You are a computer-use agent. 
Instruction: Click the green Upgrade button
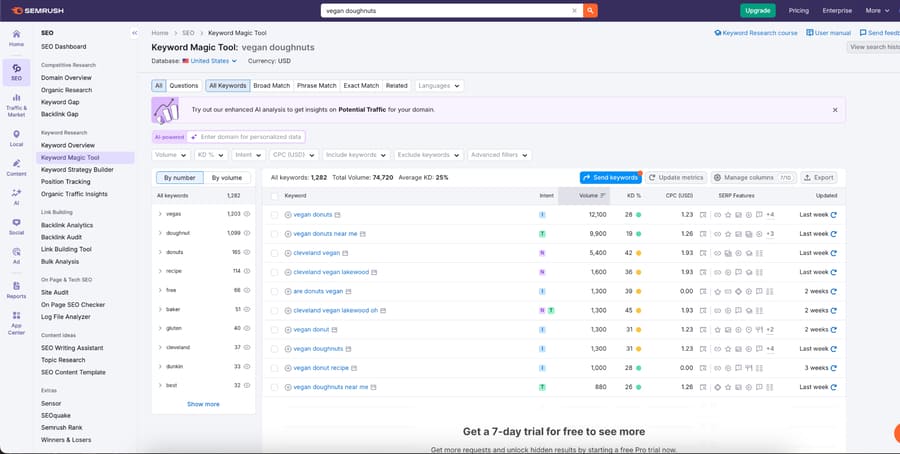click(x=758, y=10)
